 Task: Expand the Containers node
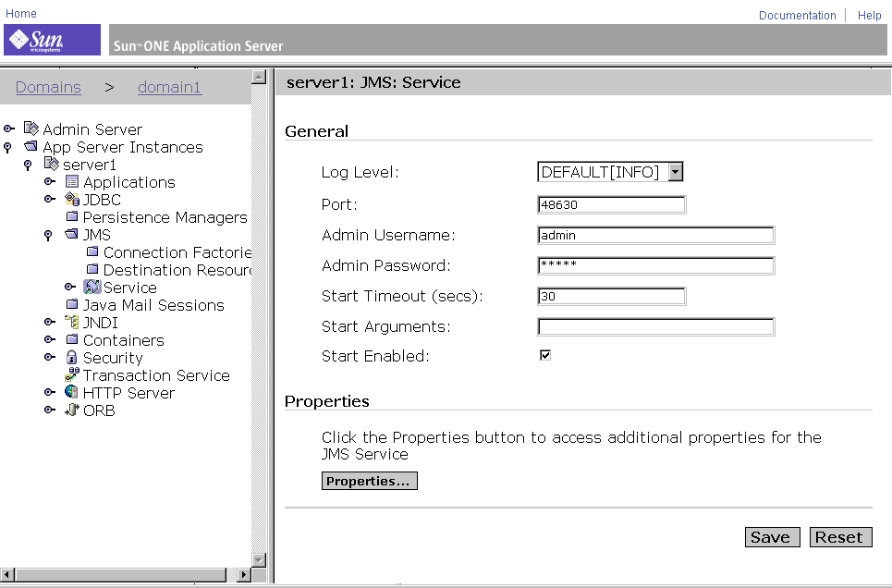[x=50, y=340]
